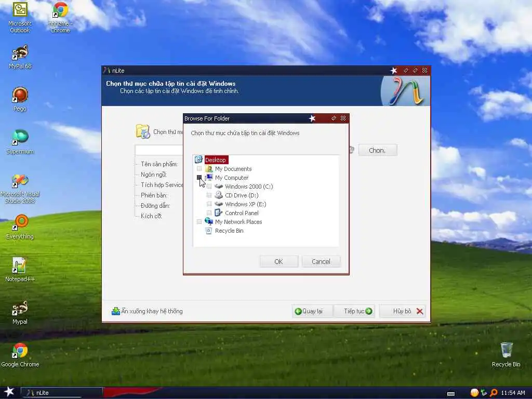Click Tiếp tục next button
Screen dimensions: 532x399
coord(354,311)
